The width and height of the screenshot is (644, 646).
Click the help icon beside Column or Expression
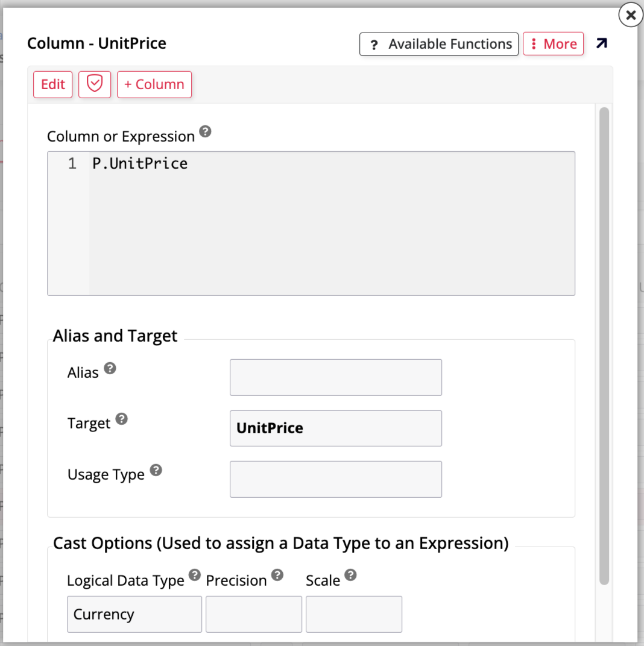tap(206, 132)
